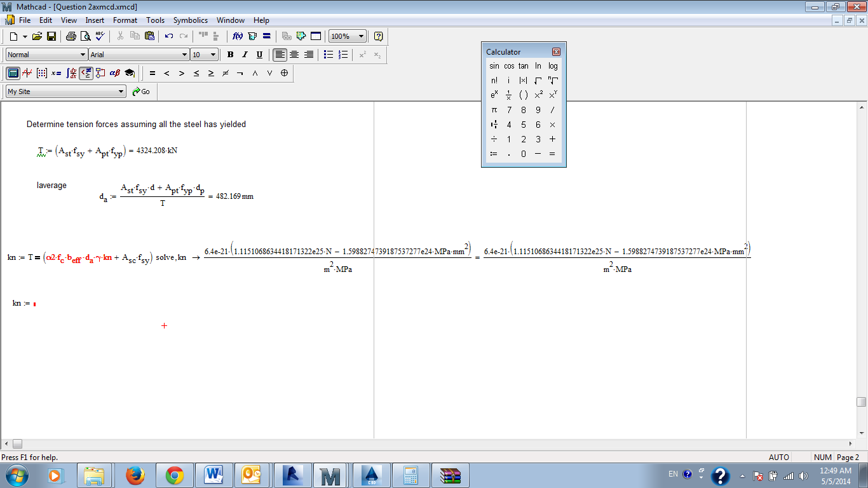
Task: Insert the boolean equals operator
Action: coord(153,73)
